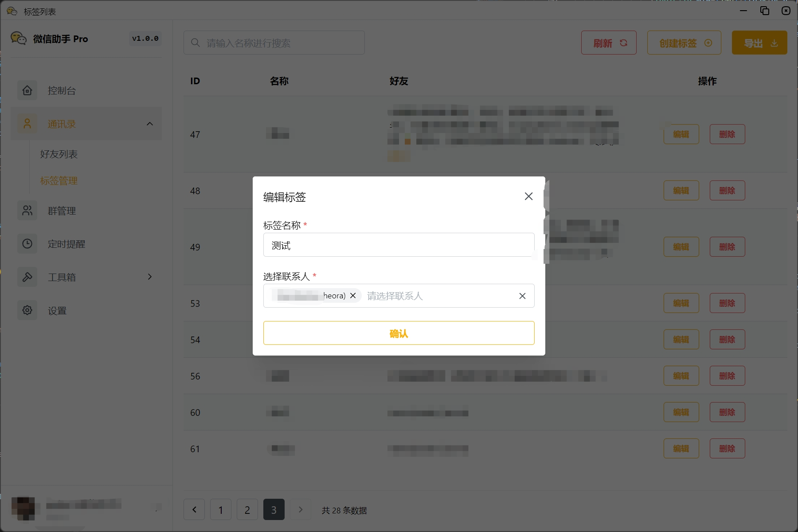Go to previous page arrow
798x532 pixels.
194,510
